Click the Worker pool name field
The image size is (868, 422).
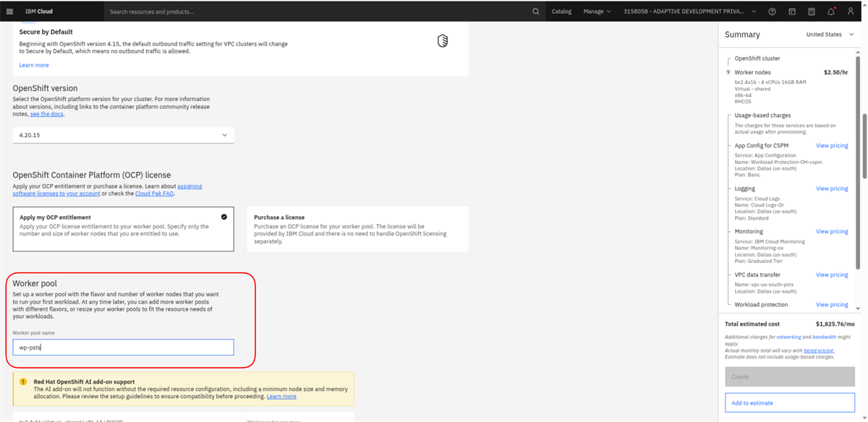tap(123, 348)
